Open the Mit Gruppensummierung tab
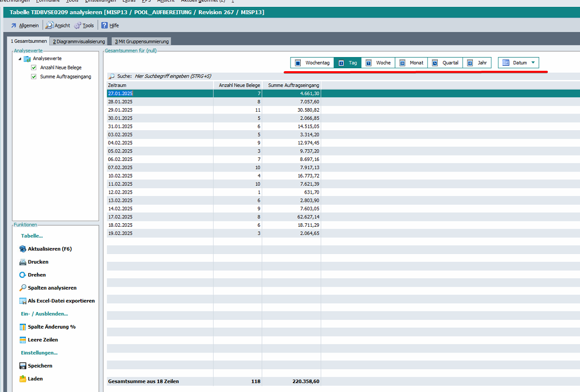The width and height of the screenshot is (580, 392). tap(141, 41)
